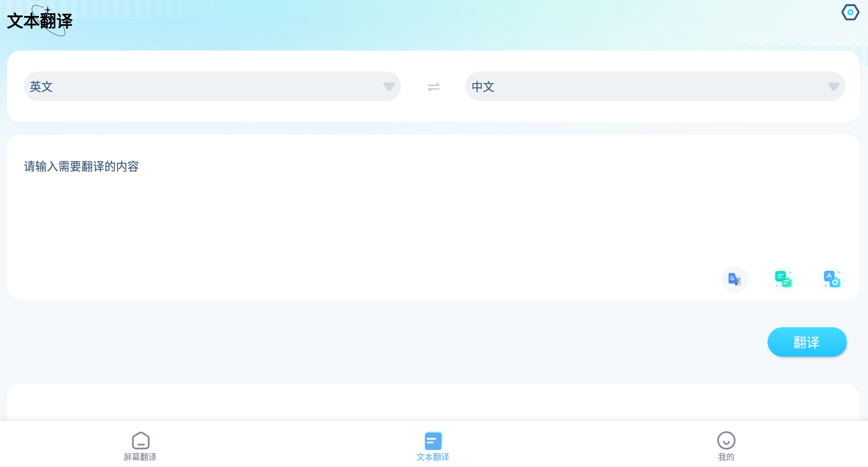
Task: Expand the 中文 dropdown arrow
Action: click(x=833, y=87)
